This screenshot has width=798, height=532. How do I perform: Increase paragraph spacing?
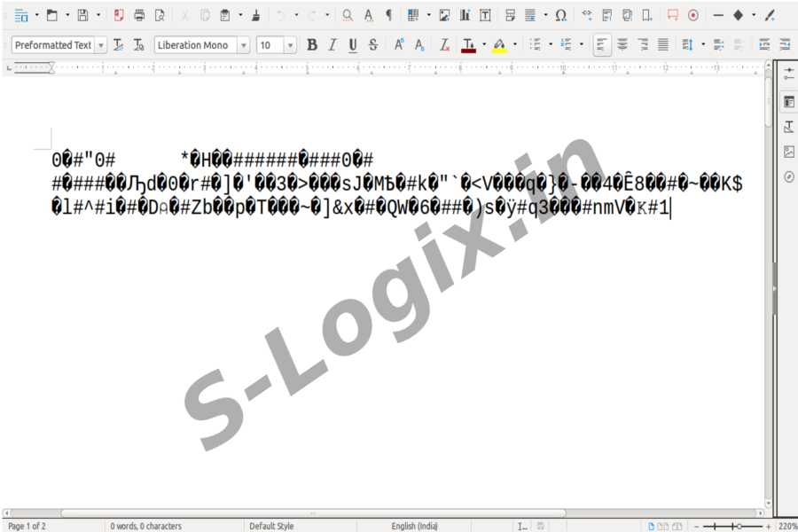click(718, 45)
